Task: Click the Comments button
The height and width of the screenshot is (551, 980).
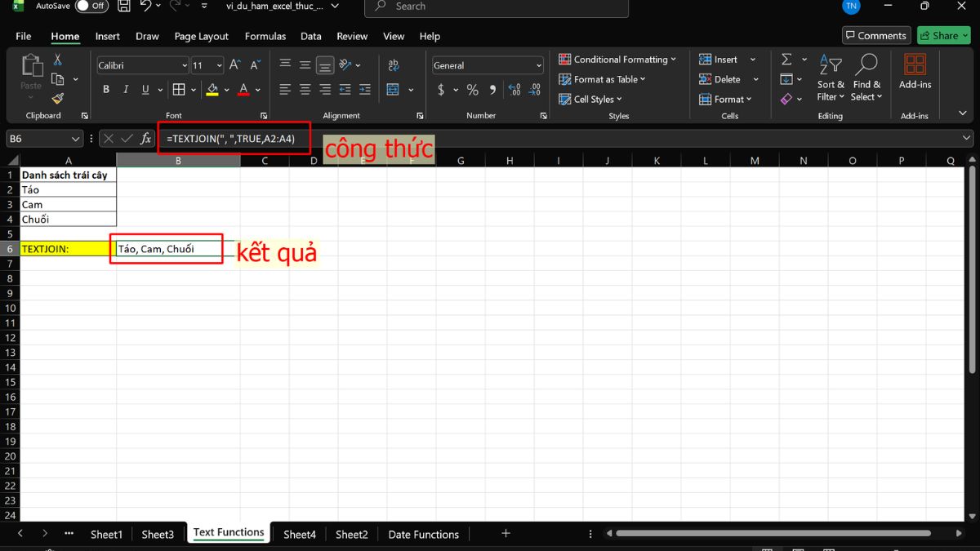Action: (875, 35)
